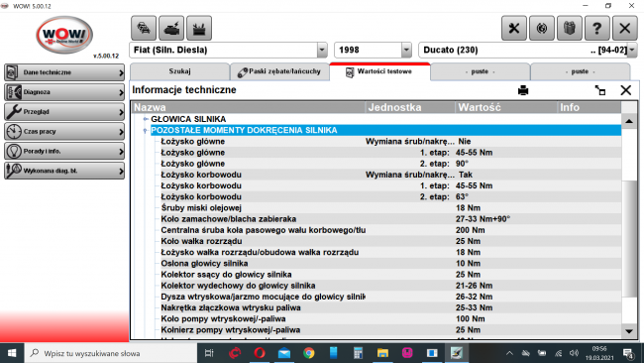Click the 27-33 Nm+90° value
The width and height of the screenshot is (644, 363).
483,219
